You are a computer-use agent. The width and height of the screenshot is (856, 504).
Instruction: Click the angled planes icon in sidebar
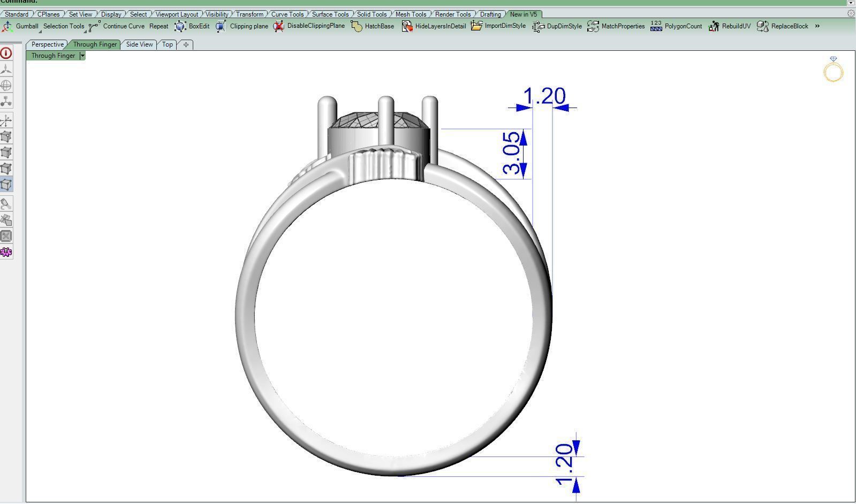pos(6,220)
